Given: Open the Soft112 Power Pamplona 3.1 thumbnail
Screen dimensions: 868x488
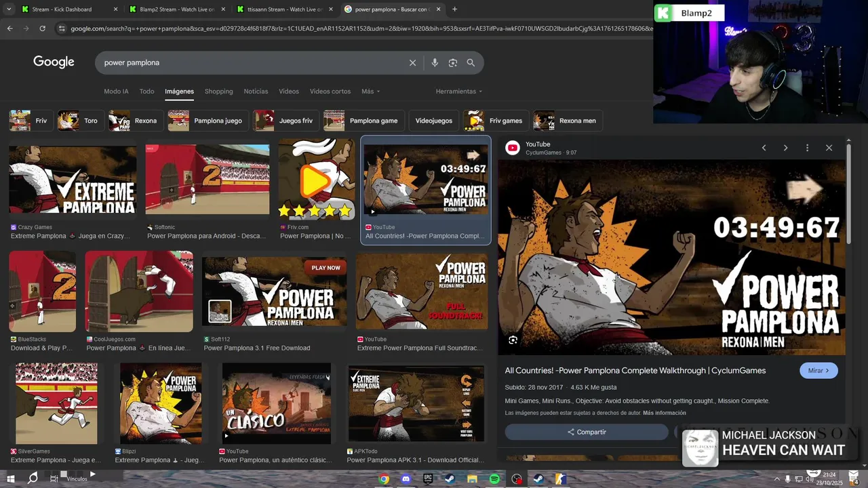Looking at the screenshot, I should (275, 291).
